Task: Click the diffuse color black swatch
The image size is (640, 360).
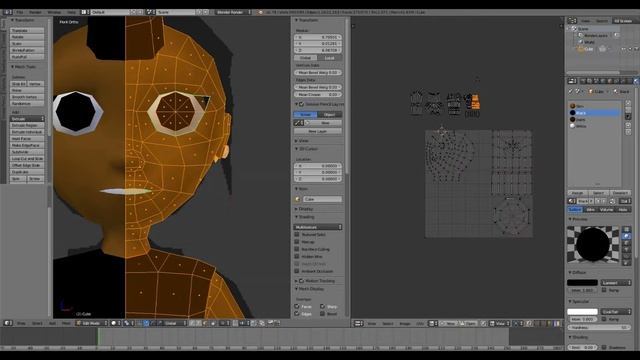Action: coord(582,282)
